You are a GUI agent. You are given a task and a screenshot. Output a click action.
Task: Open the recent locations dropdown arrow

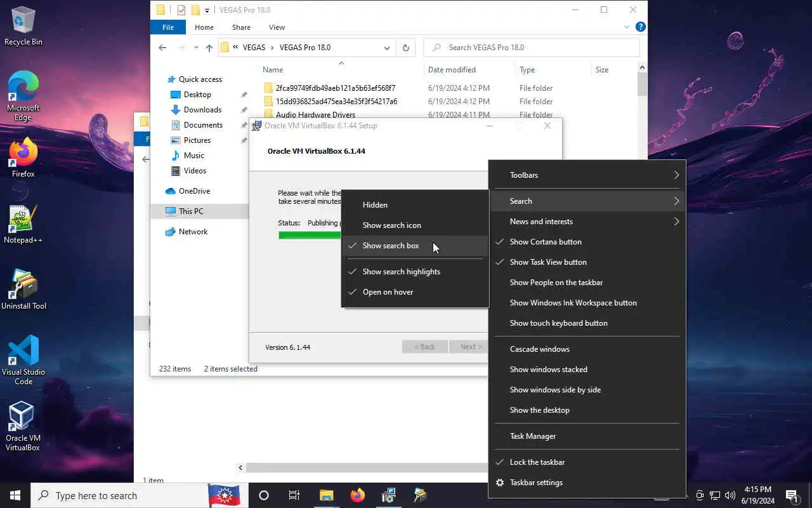coord(195,48)
